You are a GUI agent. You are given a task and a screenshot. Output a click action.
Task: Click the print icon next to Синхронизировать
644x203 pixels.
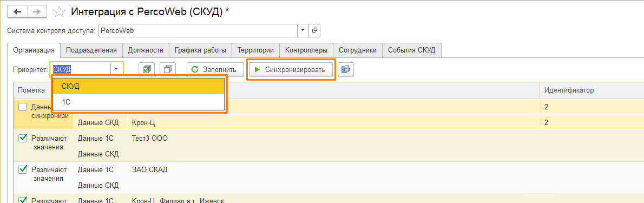[346, 69]
